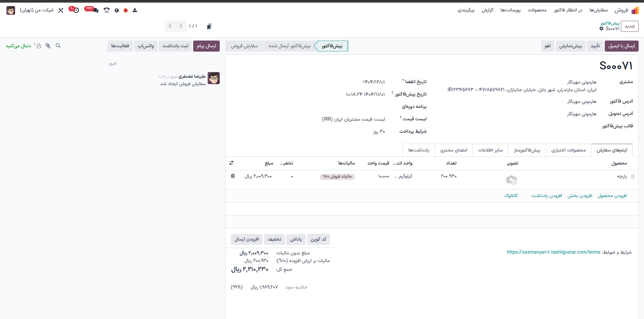Click the add-image camera icon in product row
644x319 pixels.
pos(511,180)
